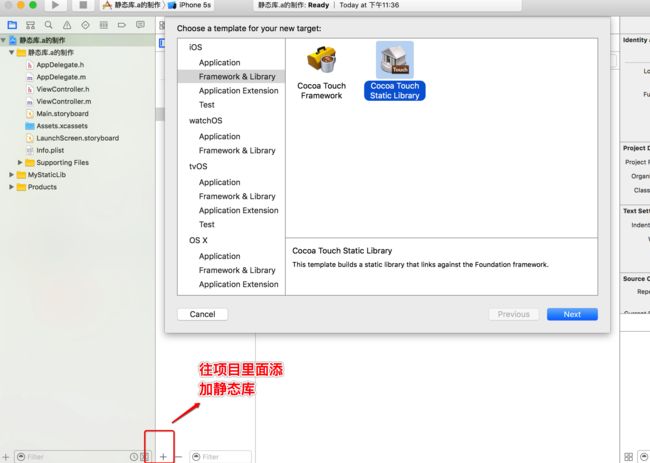Click the recent files clock filter icon
This screenshot has width=650, height=463.
[133, 457]
